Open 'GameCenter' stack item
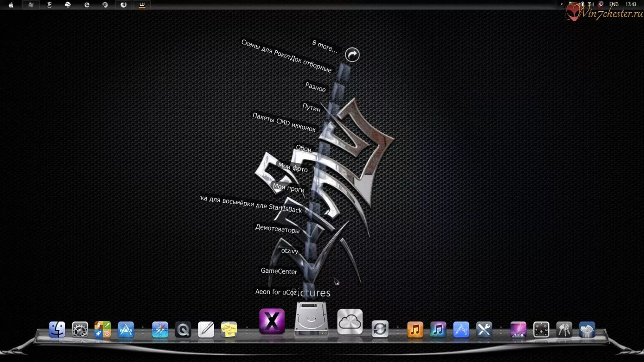Image resolution: width=644 pixels, height=362 pixels. coord(279,271)
